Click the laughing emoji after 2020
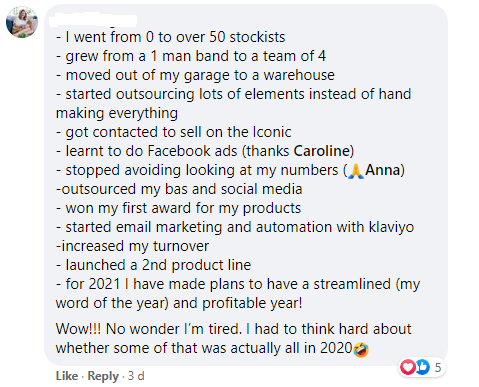Viewport: 479px width, 387px height. [x=361, y=349]
